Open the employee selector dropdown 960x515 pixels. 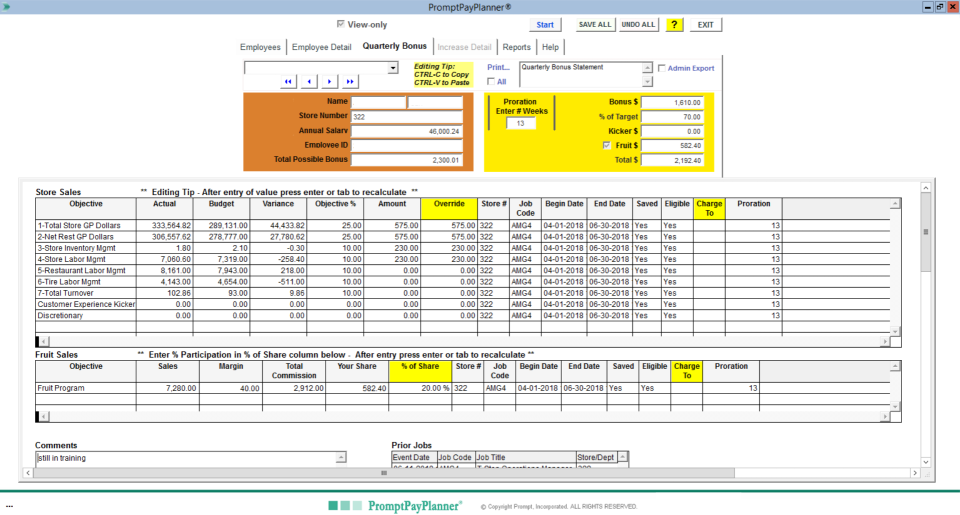pos(393,68)
